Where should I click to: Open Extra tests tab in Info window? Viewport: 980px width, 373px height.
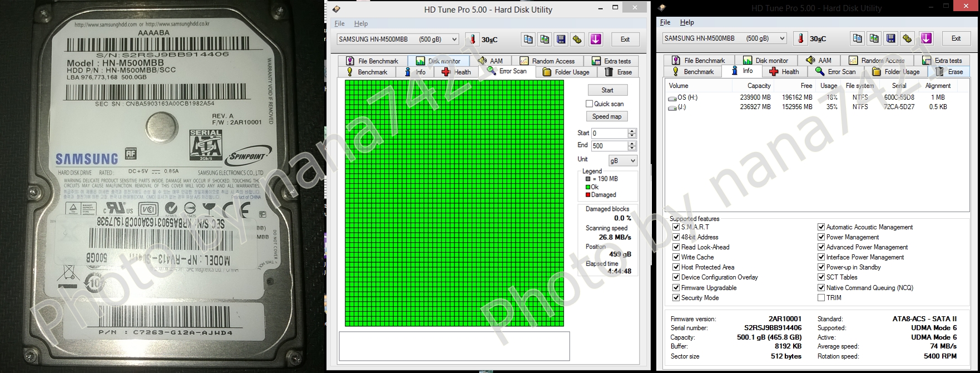[942, 60]
